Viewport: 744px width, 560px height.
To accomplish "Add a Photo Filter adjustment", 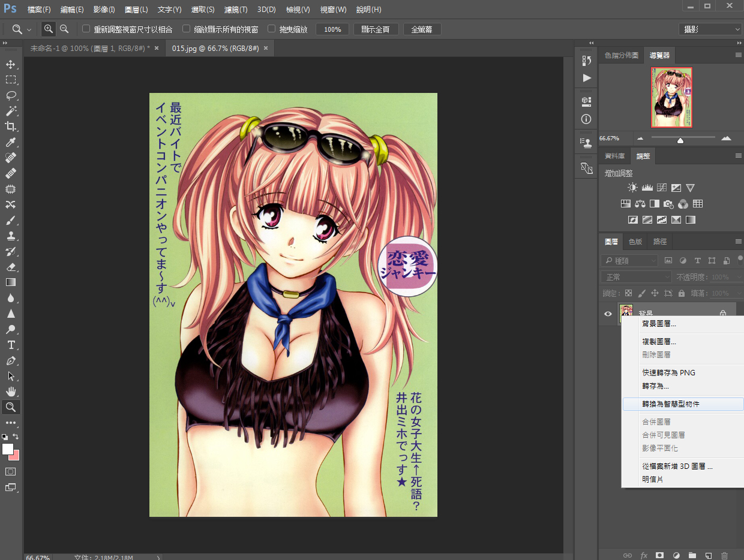I will (668, 204).
